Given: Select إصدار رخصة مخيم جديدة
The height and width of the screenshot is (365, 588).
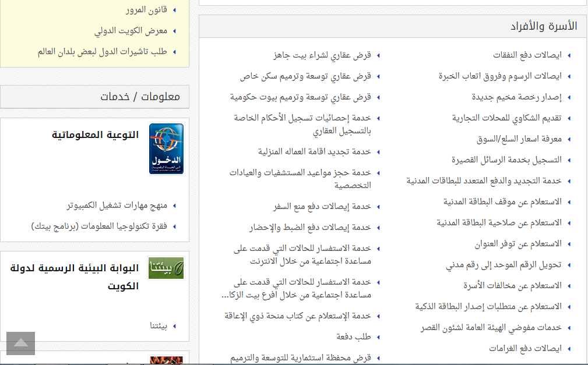Looking at the screenshot, I should click(516, 97).
